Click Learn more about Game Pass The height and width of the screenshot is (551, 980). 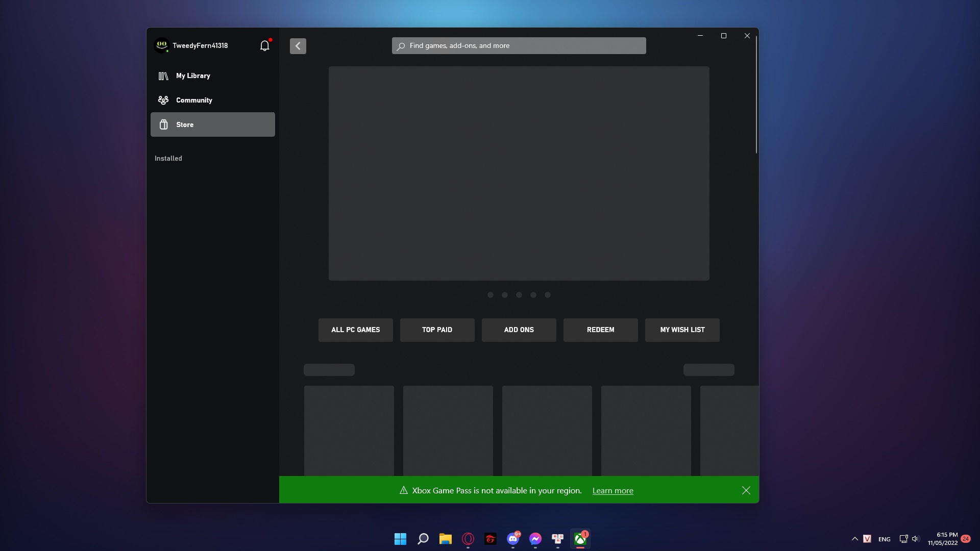(612, 490)
